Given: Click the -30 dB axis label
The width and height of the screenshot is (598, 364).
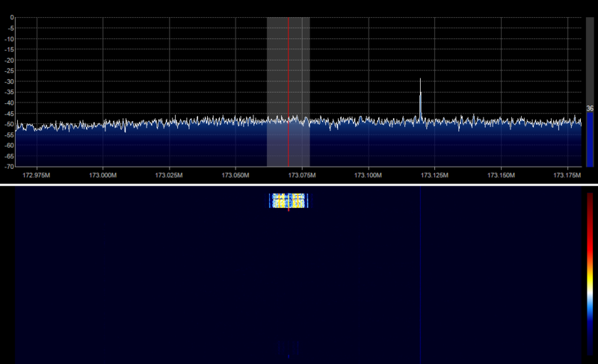Looking at the screenshot, I should tap(10, 81).
